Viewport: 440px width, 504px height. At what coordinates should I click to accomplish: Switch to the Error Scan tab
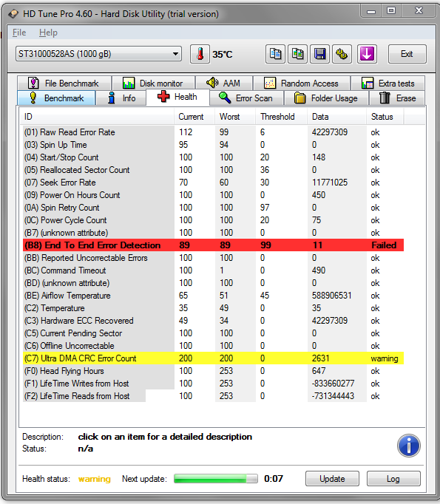pos(246,98)
